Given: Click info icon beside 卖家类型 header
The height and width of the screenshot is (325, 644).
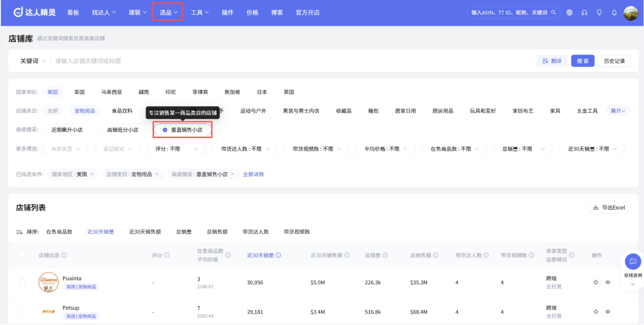Looking at the screenshot, I should (x=572, y=255).
